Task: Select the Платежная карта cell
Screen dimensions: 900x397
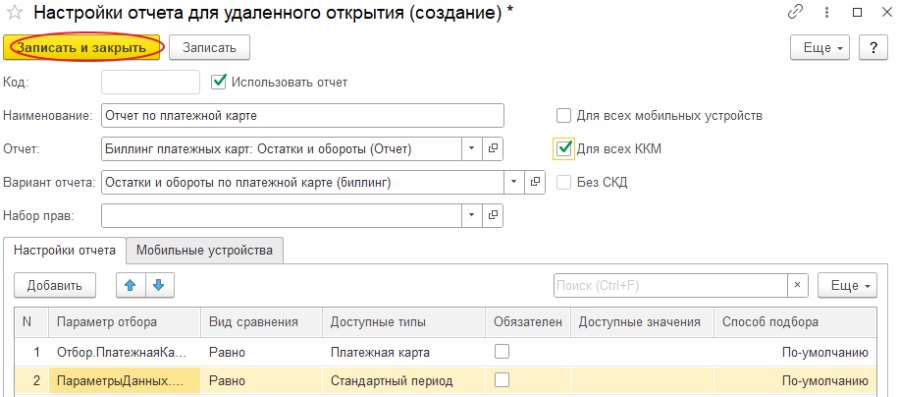Action: pyautogui.click(x=404, y=352)
